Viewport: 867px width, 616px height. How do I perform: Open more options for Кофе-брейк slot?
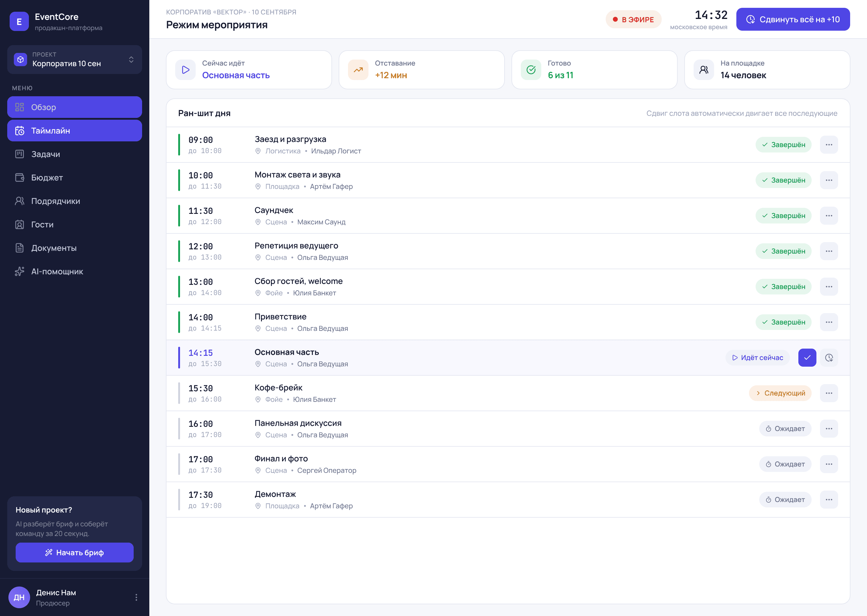[x=829, y=393]
